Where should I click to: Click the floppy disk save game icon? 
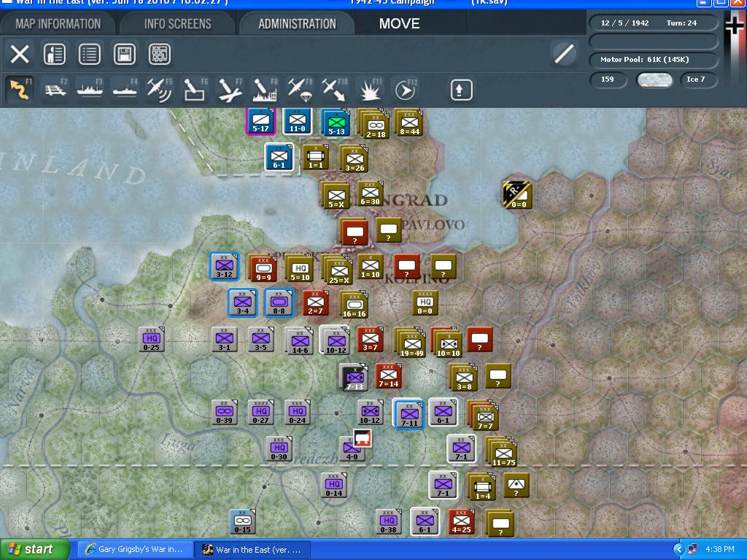pos(124,54)
